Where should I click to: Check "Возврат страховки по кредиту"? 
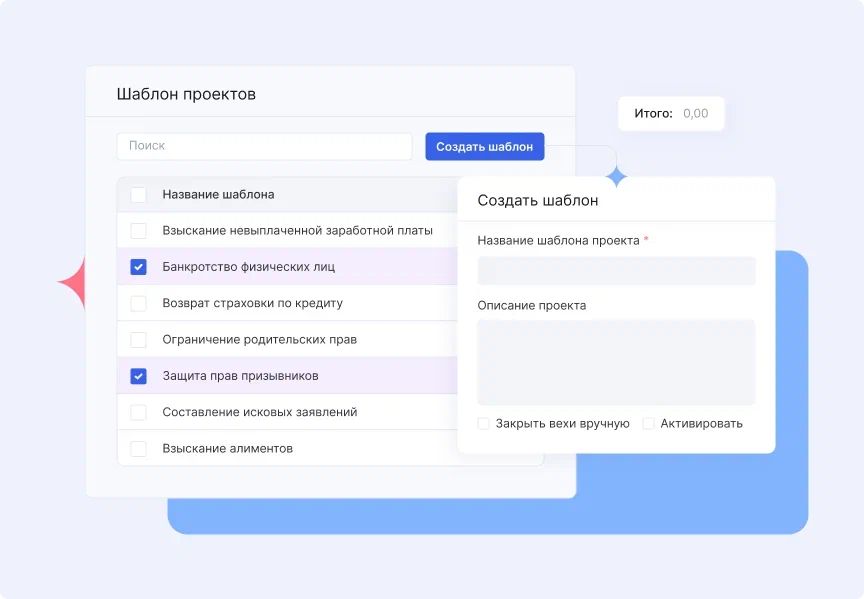(x=138, y=302)
